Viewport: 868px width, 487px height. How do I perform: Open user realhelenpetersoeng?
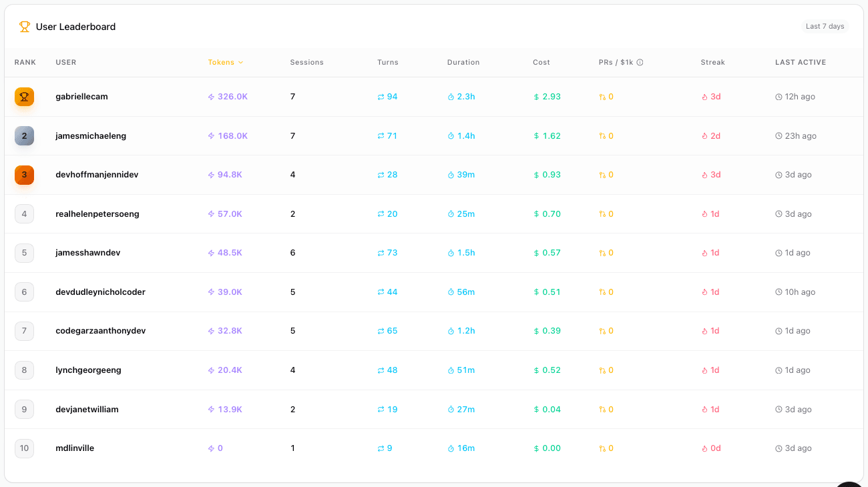click(97, 214)
